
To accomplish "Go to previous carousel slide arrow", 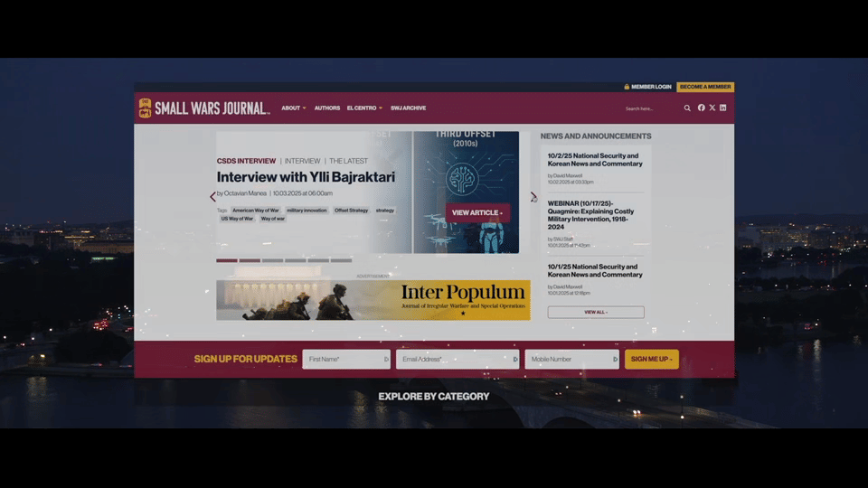I will (212, 196).
